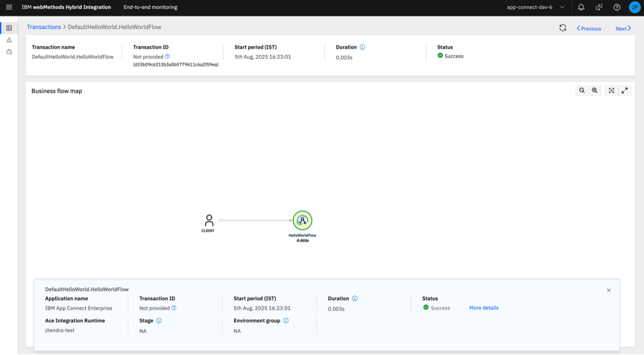Click the DefaultHelloWorld.HelloWorldFlow panel heading
This screenshot has height=355, width=644.
pyautogui.click(x=86, y=289)
